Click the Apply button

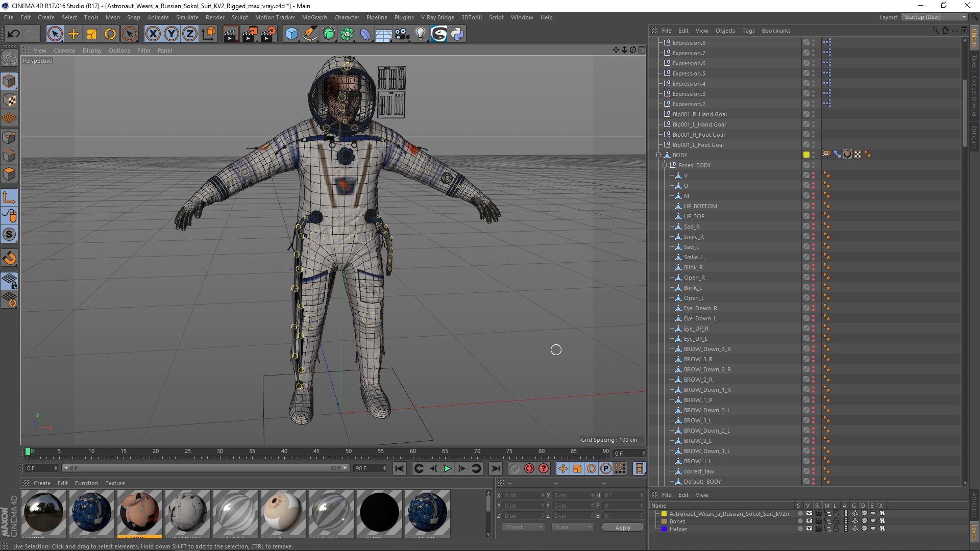click(x=623, y=528)
